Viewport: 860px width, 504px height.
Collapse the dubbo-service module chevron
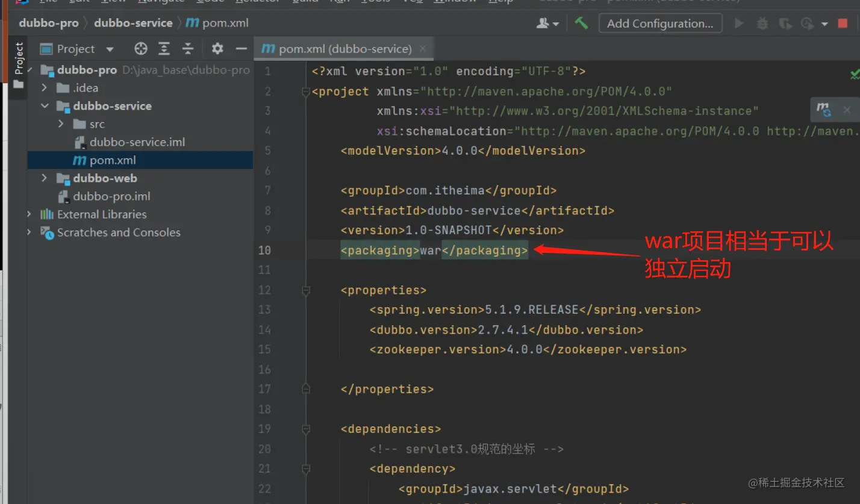click(x=44, y=106)
